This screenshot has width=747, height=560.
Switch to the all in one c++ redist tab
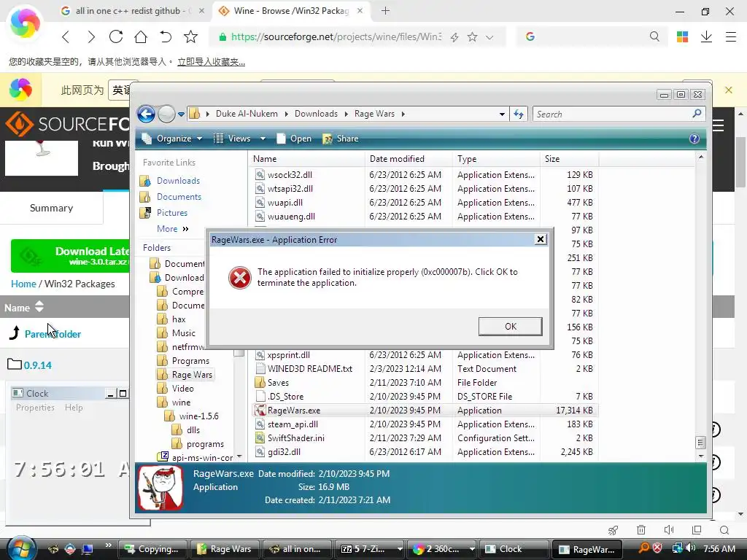[x=133, y=11]
